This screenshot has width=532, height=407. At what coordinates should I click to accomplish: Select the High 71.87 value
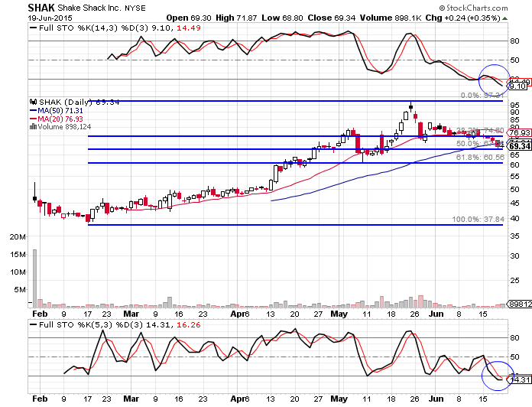(x=236, y=18)
